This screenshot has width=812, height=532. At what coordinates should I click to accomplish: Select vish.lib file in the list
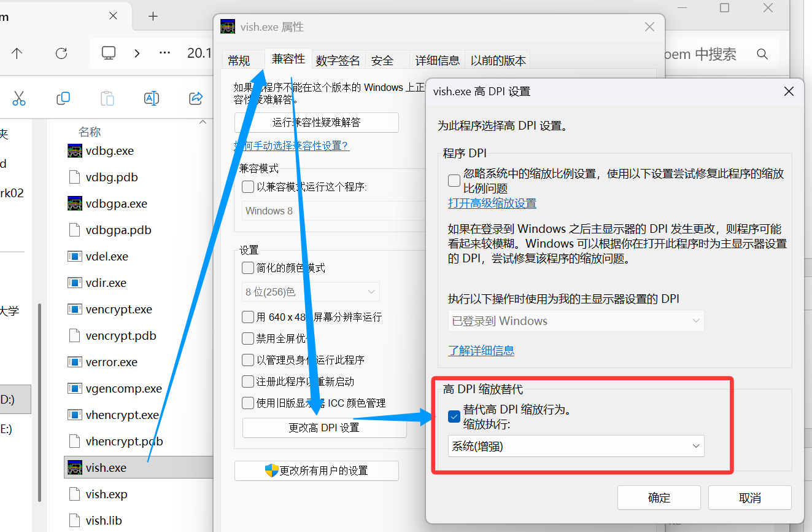point(95,520)
